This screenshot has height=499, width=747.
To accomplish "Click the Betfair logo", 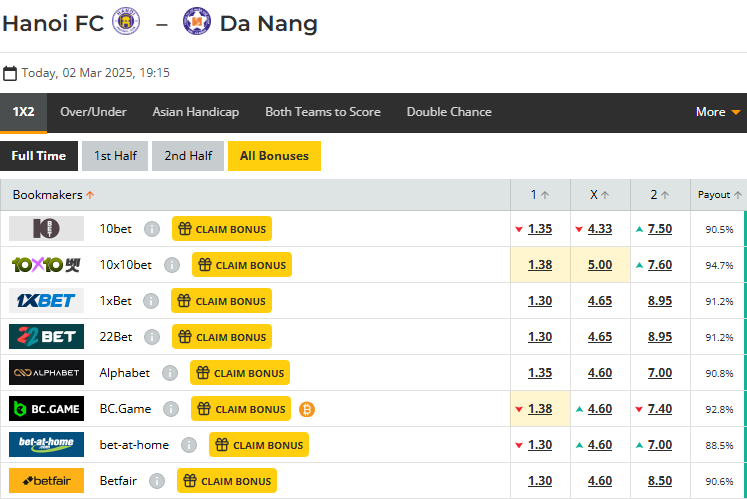I will click(x=46, y=481).
